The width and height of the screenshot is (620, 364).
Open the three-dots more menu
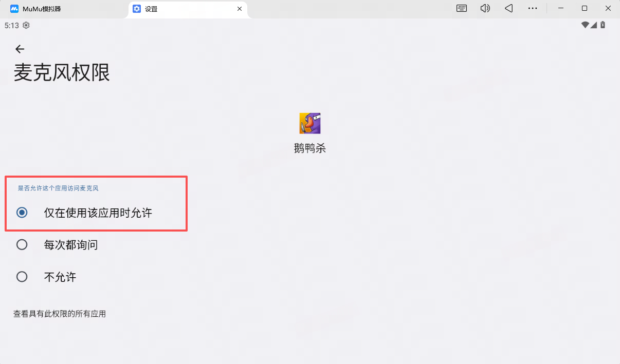pyautogui.click(x=532, y=8)
